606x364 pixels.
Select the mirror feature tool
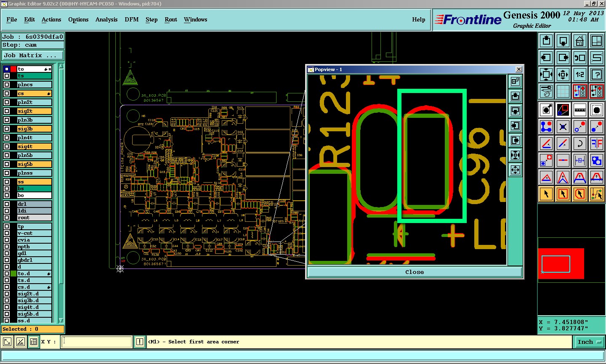click(597, 143)
